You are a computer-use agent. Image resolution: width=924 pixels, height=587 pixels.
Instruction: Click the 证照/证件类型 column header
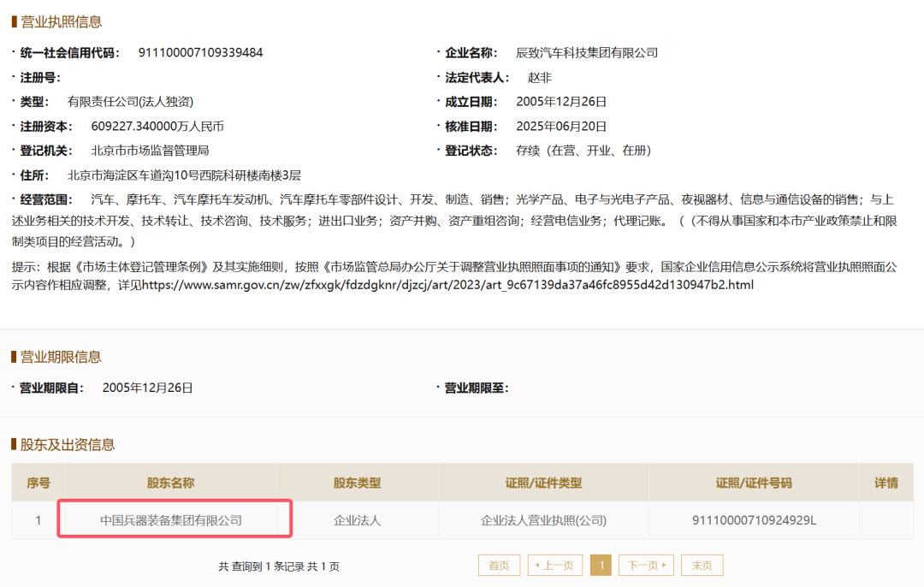tap(543, 483)
